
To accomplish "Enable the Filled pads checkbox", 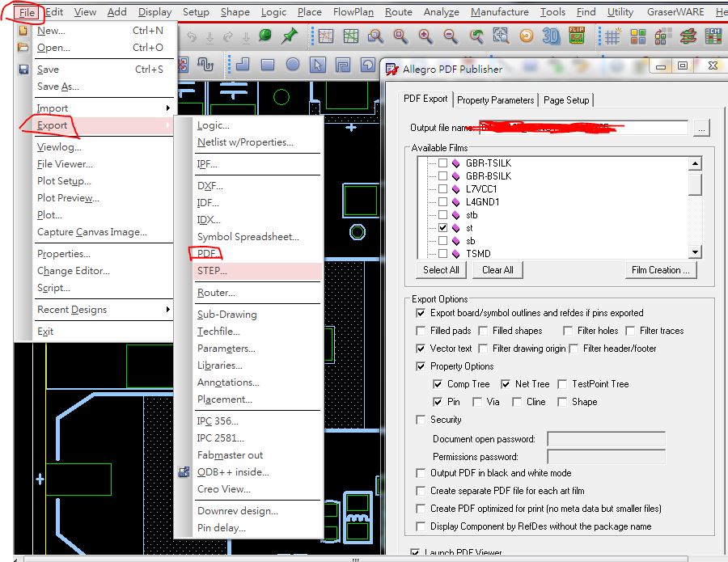I will (x=421, y=331).
